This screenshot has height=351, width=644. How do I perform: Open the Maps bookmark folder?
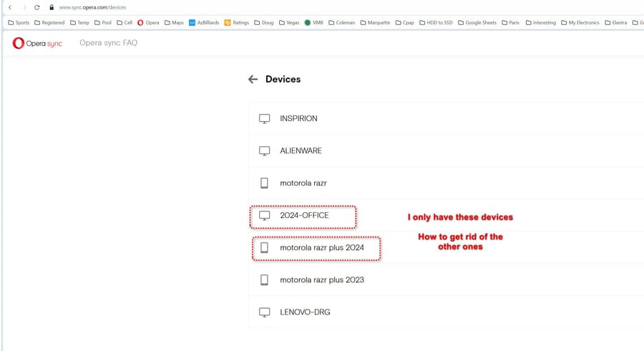[x=174, y=23]
